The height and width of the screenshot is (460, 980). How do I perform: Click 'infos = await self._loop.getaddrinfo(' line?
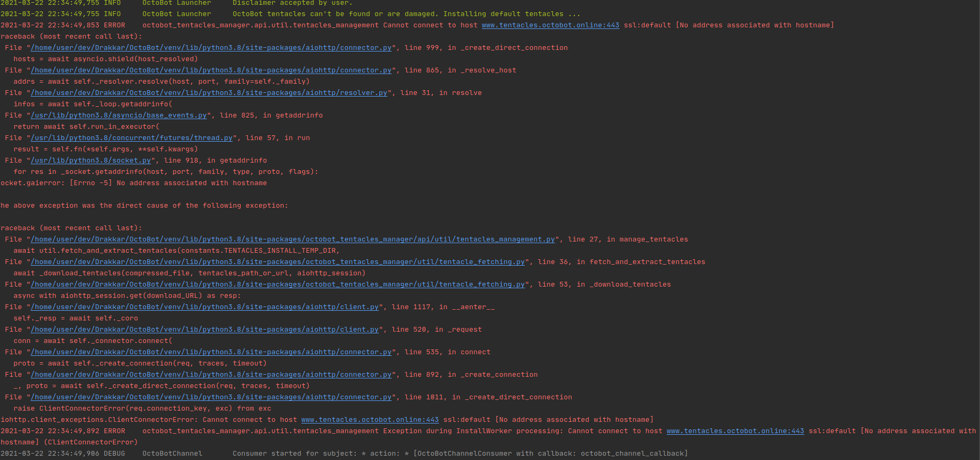(x=93, y=104)
